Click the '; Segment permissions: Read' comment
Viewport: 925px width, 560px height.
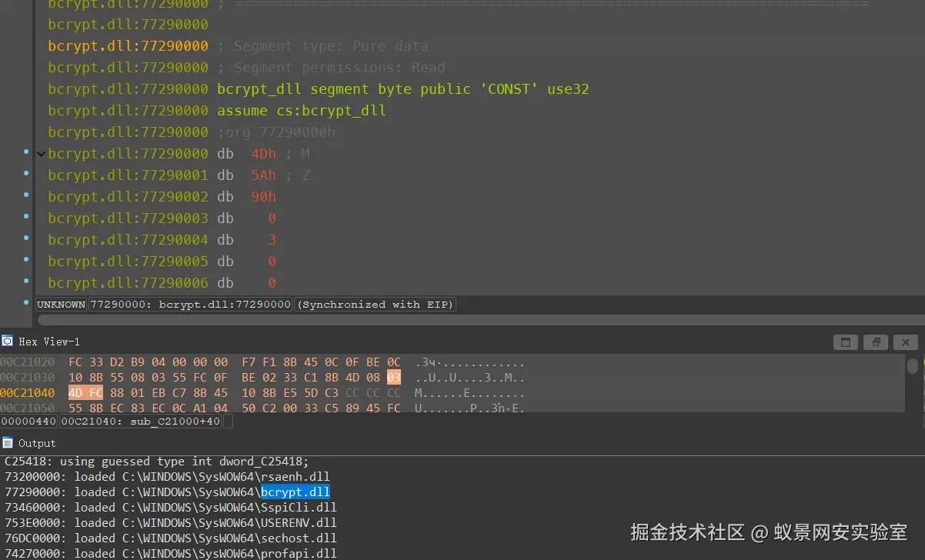[331, 68]
